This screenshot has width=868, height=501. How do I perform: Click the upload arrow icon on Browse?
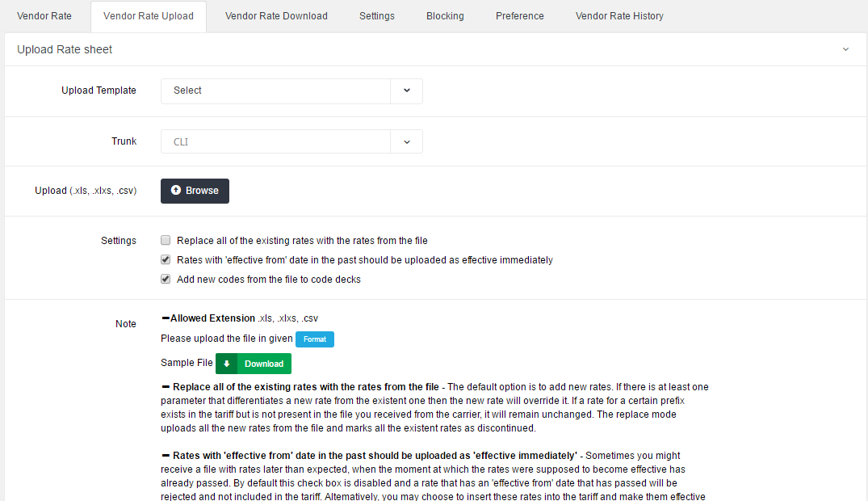pos(176,191)
